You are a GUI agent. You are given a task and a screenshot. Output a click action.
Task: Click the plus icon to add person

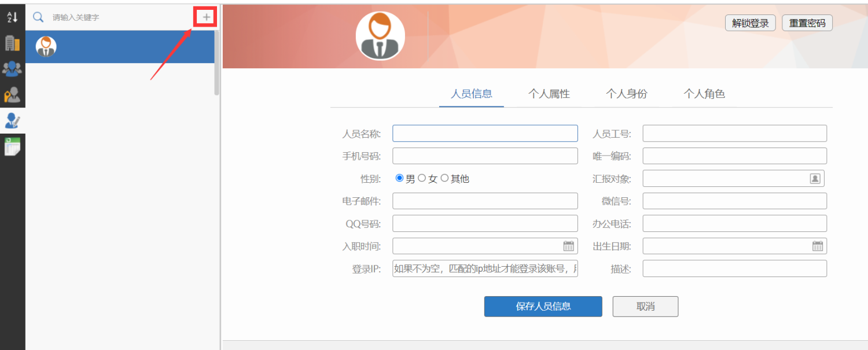(x=206, y=17)
